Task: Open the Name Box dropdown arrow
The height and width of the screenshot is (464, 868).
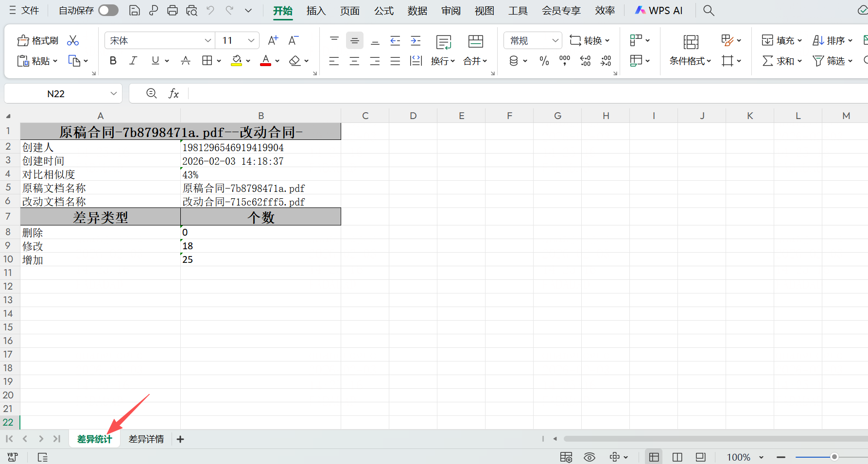Action: click(114, 93)
